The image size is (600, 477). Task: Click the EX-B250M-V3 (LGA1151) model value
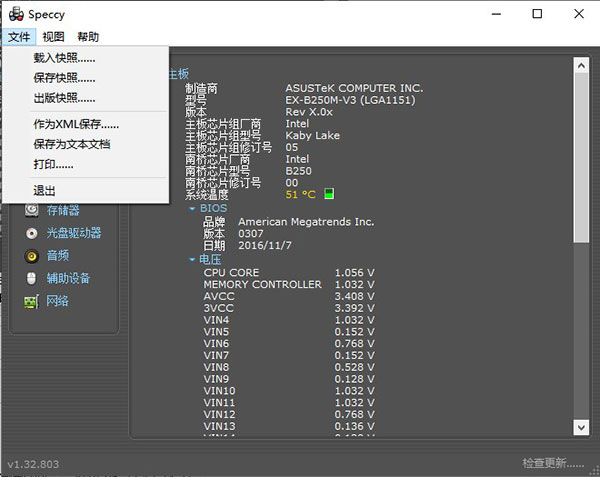(350, 100)
